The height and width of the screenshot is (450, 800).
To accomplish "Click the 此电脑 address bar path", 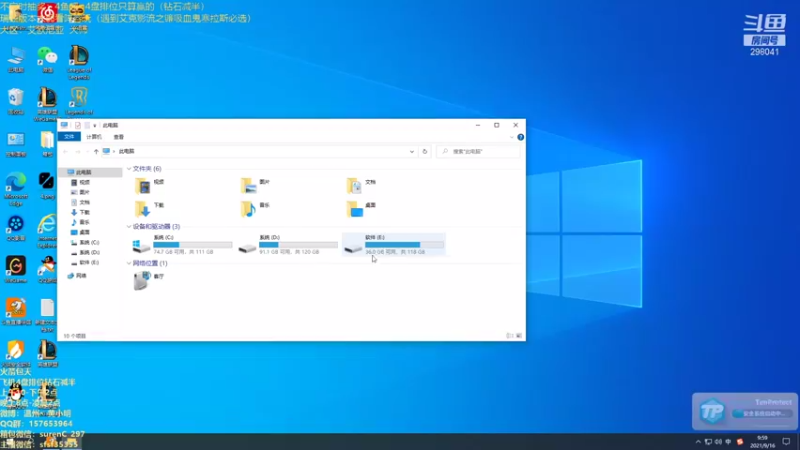I will 127,152.
